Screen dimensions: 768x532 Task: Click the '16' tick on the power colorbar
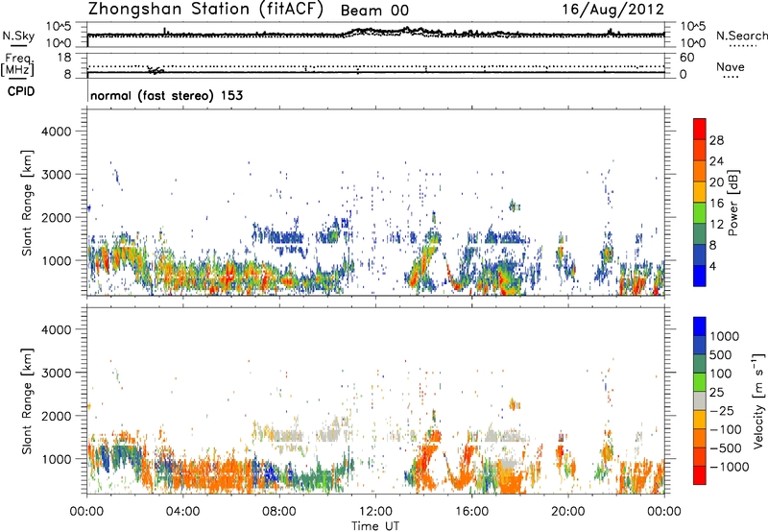[x=716, y=204]
